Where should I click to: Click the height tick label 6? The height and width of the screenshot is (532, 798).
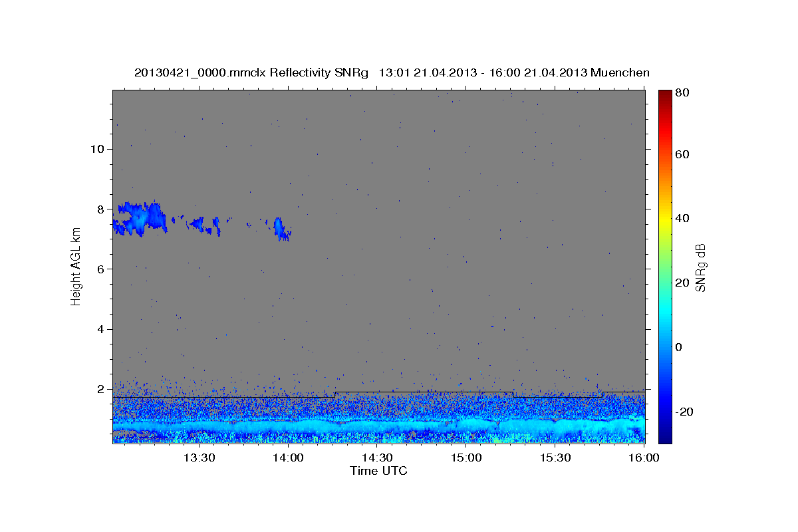pyautogui.click(x=101, y=269)
